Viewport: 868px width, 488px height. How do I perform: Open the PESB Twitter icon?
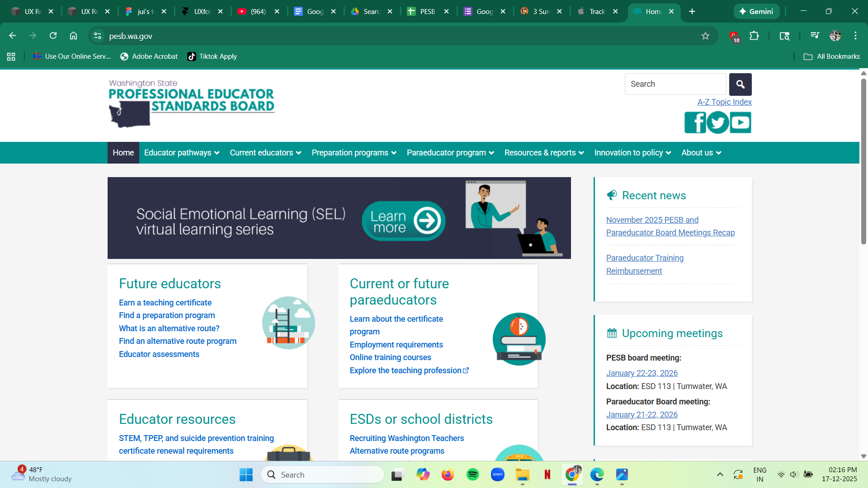pos(717,122)
